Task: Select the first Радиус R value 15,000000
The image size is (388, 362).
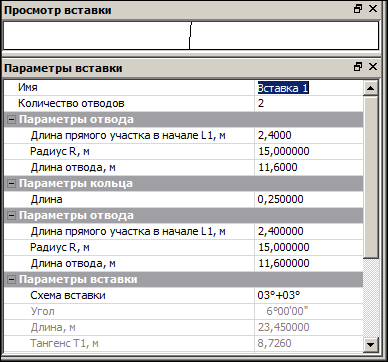Action: (x=309, y=151)
